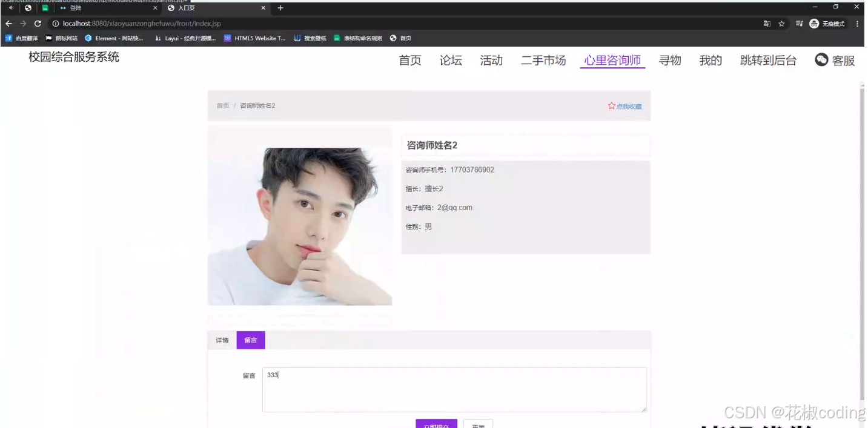
Task: Open the 百度翻译 bookmark
Action: point(22,38)
